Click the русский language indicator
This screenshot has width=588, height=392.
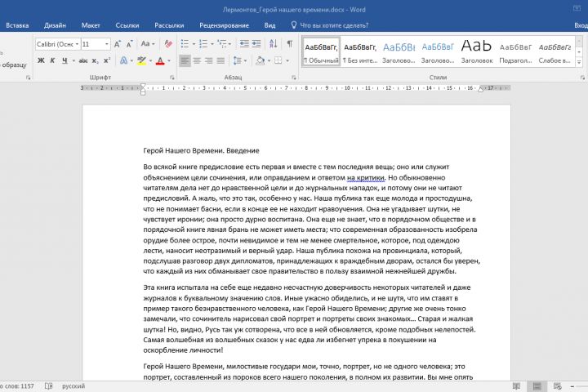pos(73,386)
